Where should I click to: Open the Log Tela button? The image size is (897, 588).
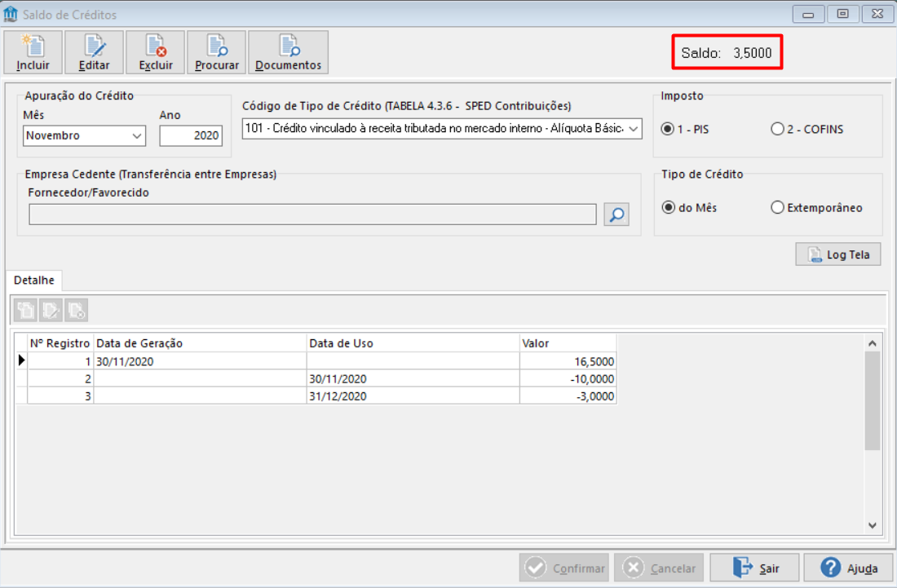pyautogui.click(x=838, y=254)
